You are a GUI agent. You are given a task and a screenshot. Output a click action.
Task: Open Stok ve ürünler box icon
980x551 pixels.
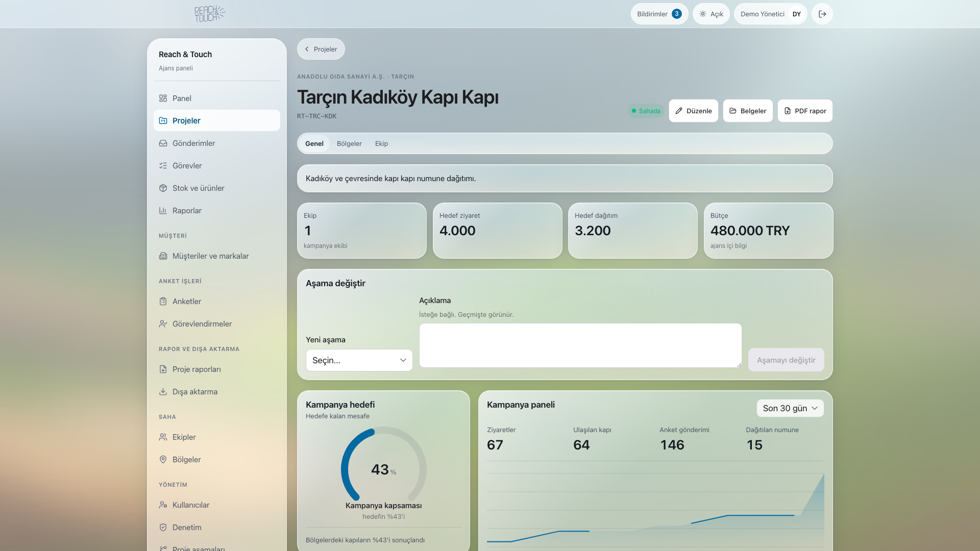click(163, 188)
